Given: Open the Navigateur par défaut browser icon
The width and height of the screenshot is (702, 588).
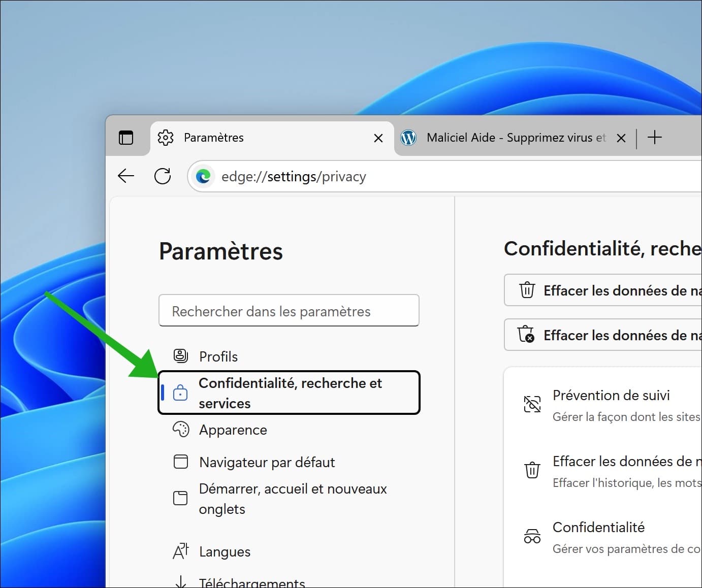Looking at the screenshot, I should coord(180,462).
